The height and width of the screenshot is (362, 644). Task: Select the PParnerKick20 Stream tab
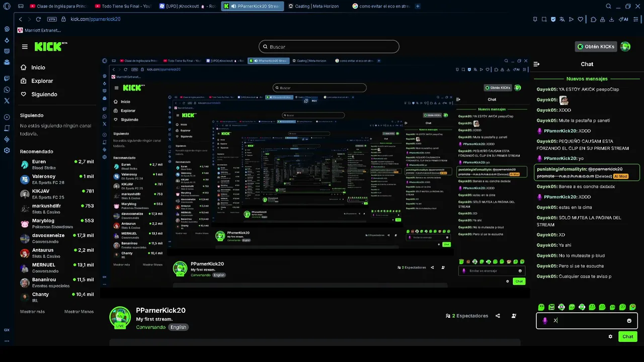tap(252, 6)
